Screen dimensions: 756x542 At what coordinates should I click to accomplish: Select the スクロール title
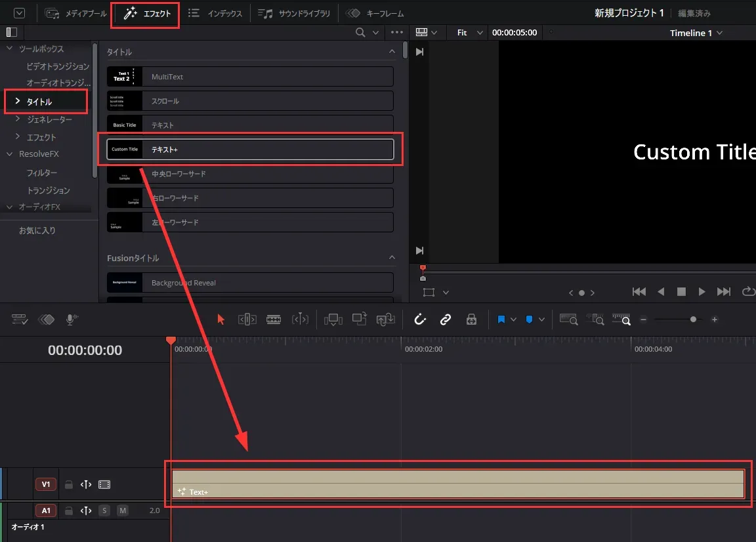click(x=250, y=101)
